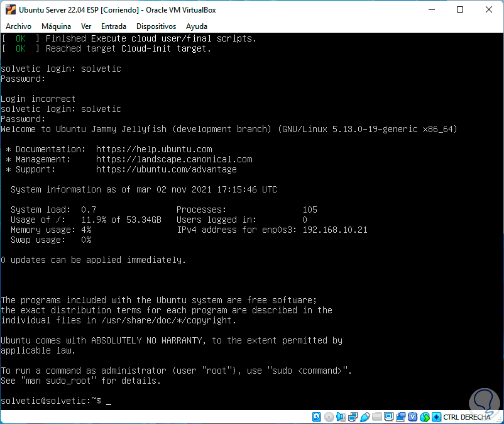Maximize the VirtualBox window
The image size is (504, 424).
click(460, 10)
